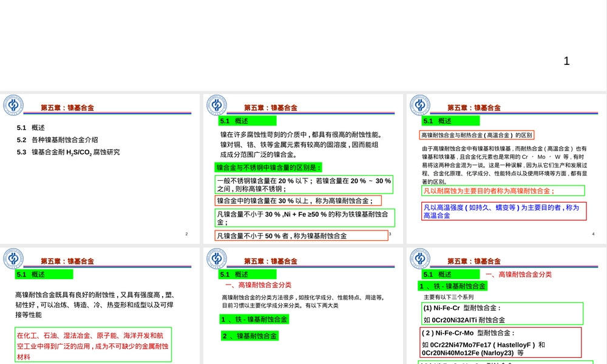Viewport: 607px width, 364px height.
Task: Select the line '( 2 ) Ni-Fe-Cr-Mo 型耐蚀合金：'
Action: click(x=468, y=332)
